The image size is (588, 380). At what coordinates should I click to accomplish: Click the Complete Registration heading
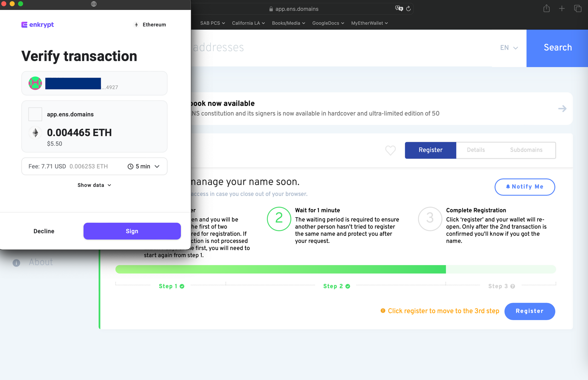(x=476, y=210)
